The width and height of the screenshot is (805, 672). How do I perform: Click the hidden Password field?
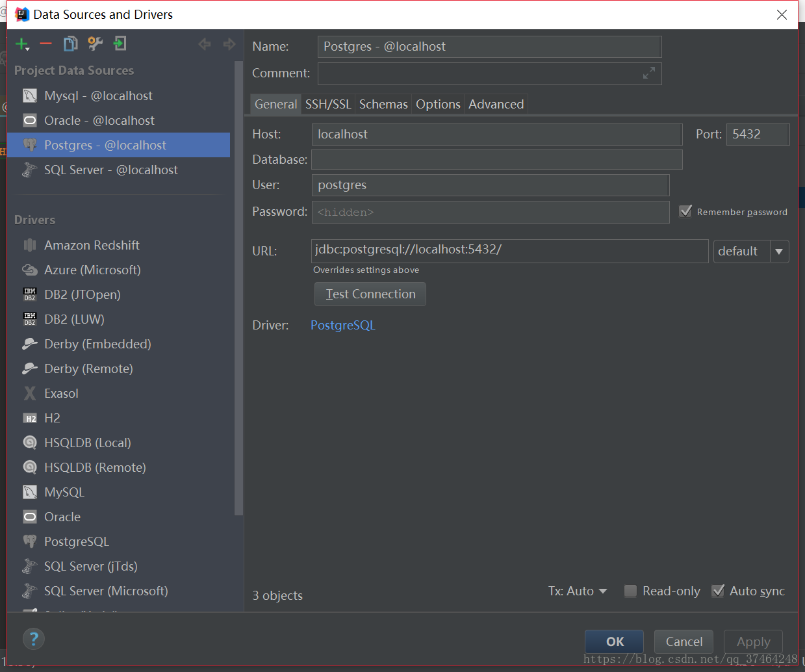tap(491, 212)
